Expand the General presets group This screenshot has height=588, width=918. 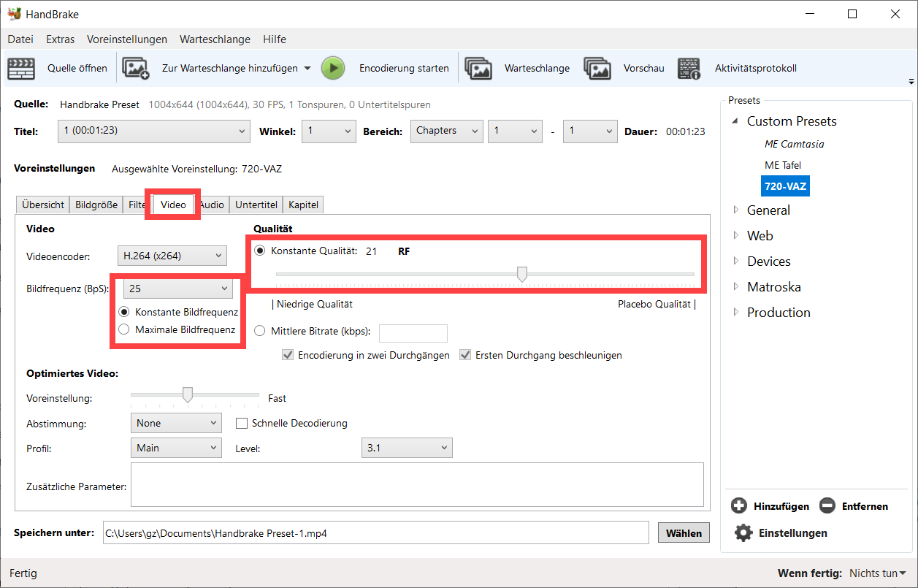click(x=735, y=210)
